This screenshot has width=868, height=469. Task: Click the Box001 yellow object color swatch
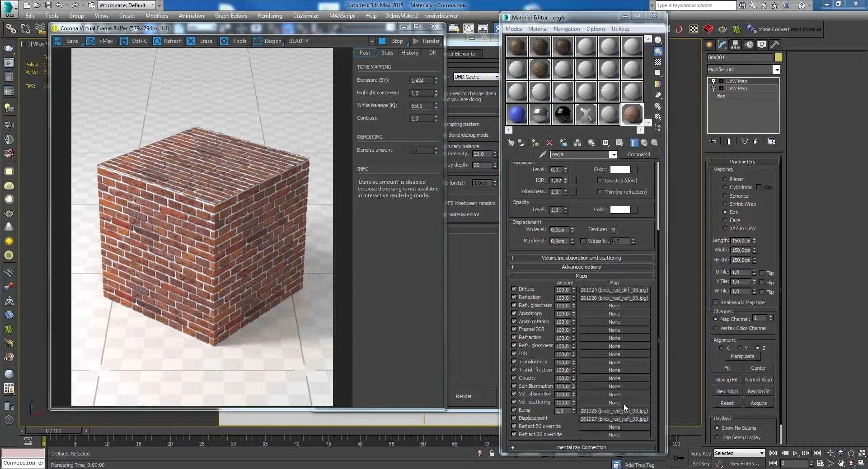pos(778,58)
